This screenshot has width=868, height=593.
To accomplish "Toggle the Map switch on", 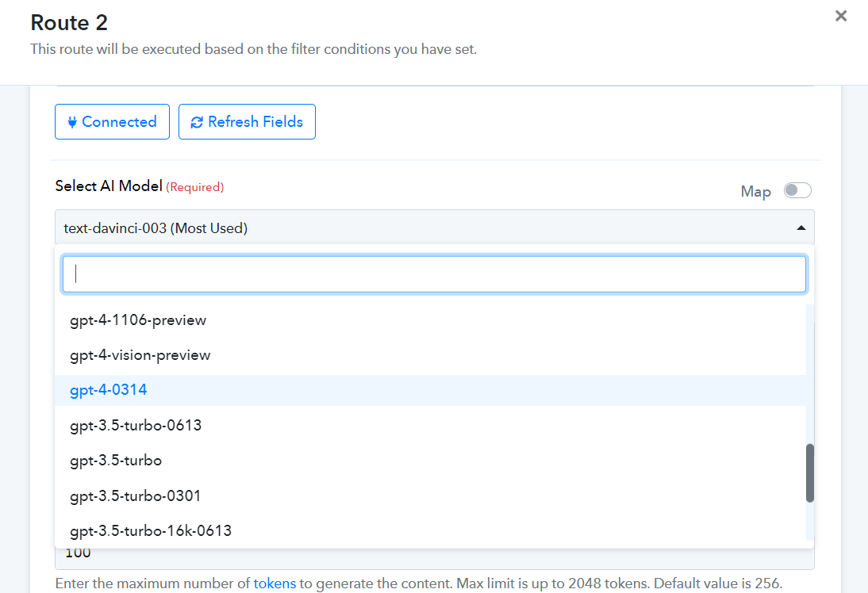I will (x=797, y=190).
